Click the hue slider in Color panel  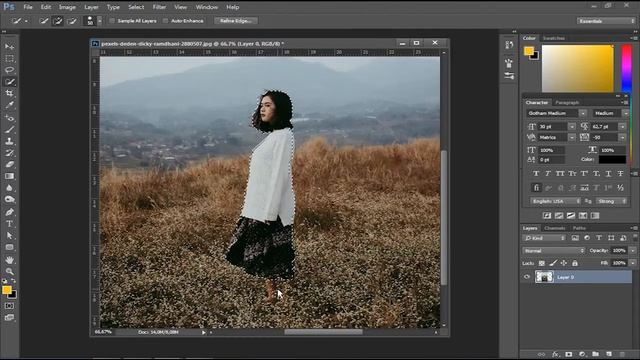[x=626, y=69]
